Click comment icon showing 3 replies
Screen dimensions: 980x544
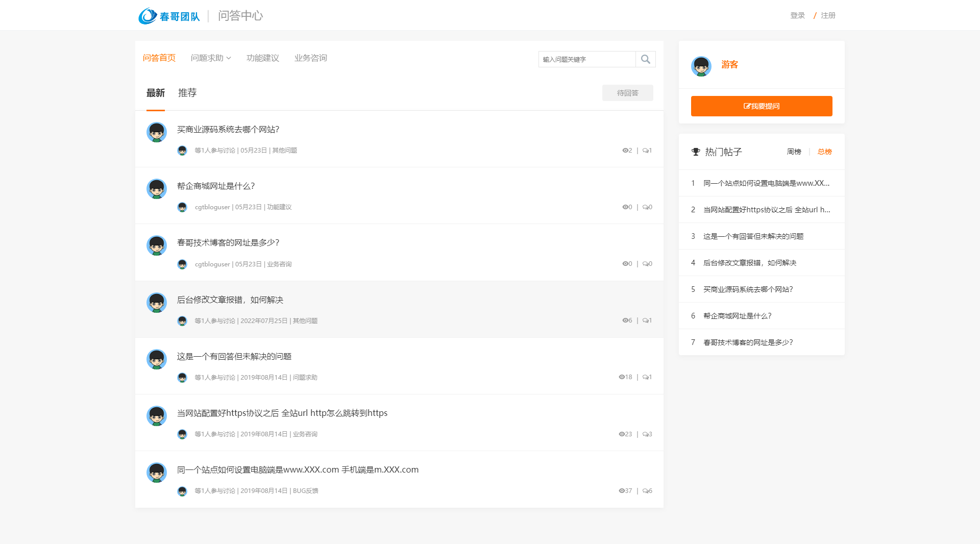645,434
